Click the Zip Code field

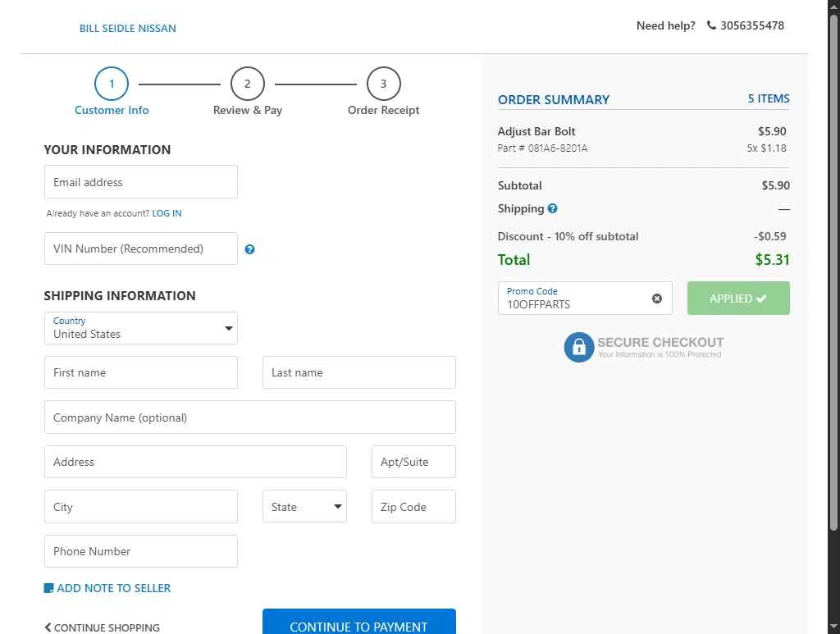[x=413, y=506]
